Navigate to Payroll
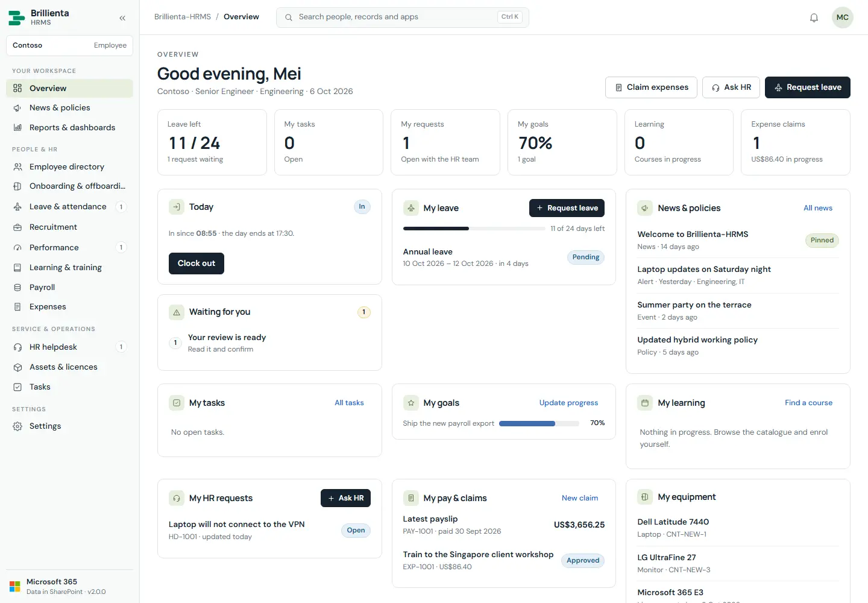Screen dimensions: 868x603 pos(69,287)
